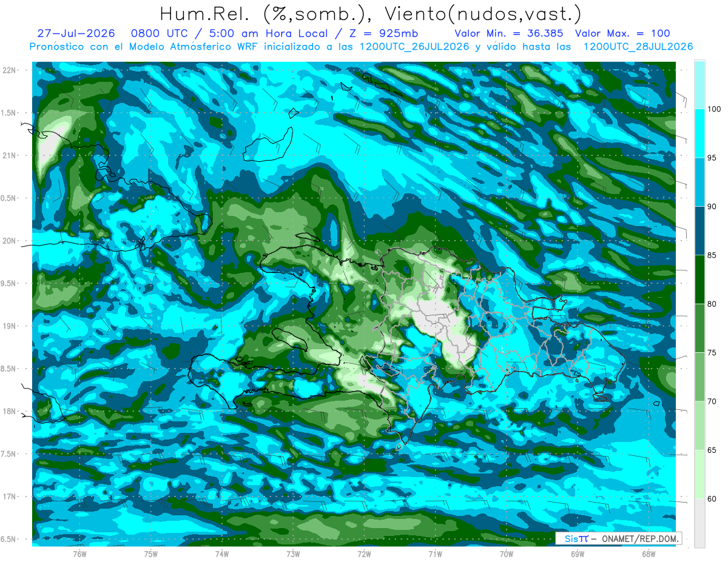Click the longitude axis label '73W'

coord(293,554)
